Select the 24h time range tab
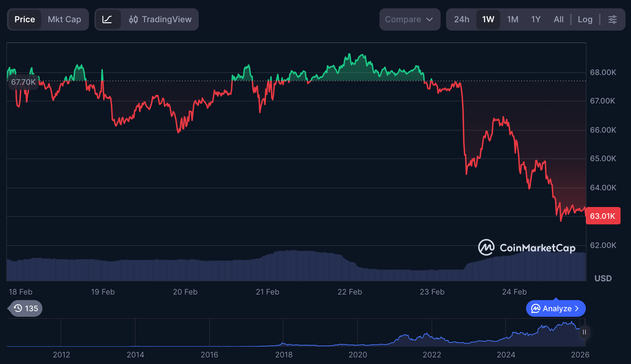This screenshot has height=364, width=631. point(461,19)
